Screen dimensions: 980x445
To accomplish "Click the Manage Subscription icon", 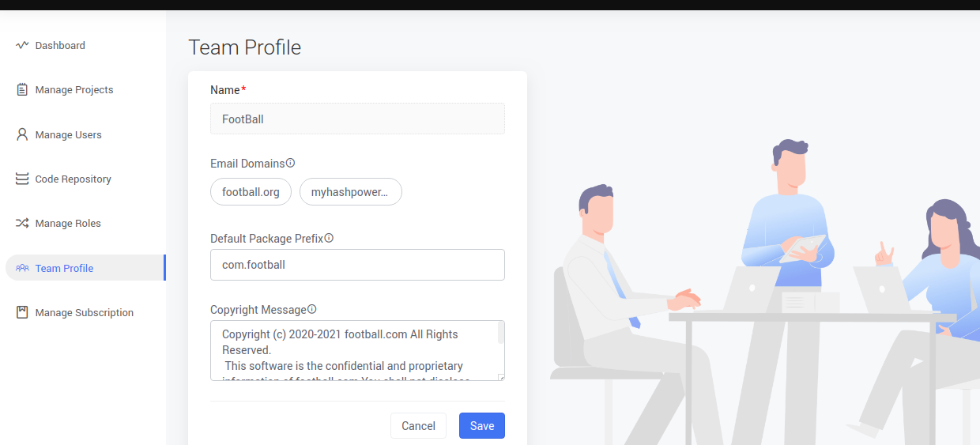I will [x=22, y=312].
